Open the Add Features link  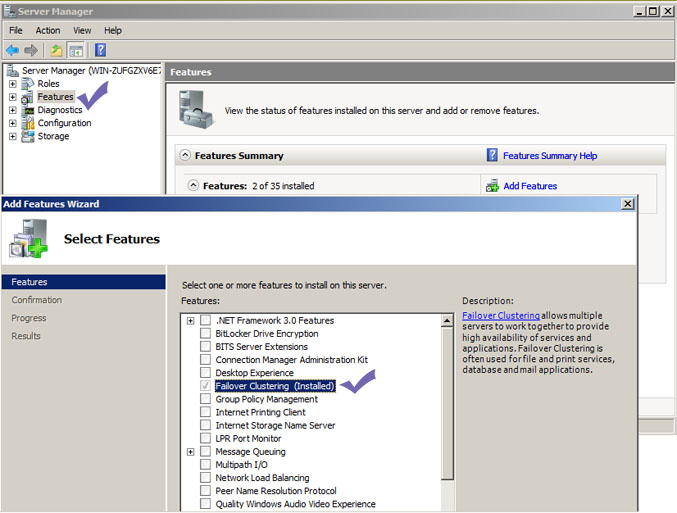click(530, 186)
